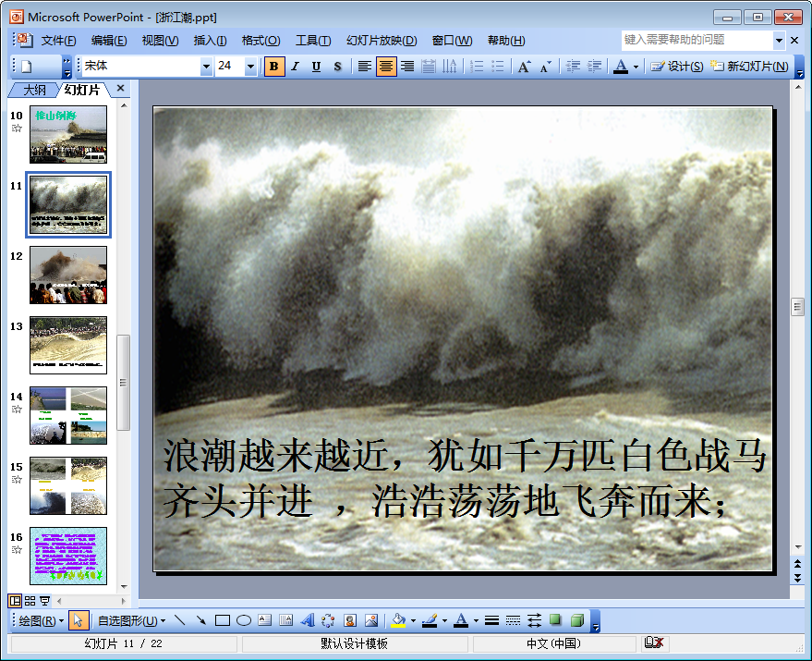Click the 设计 design button

coord(677,67)
